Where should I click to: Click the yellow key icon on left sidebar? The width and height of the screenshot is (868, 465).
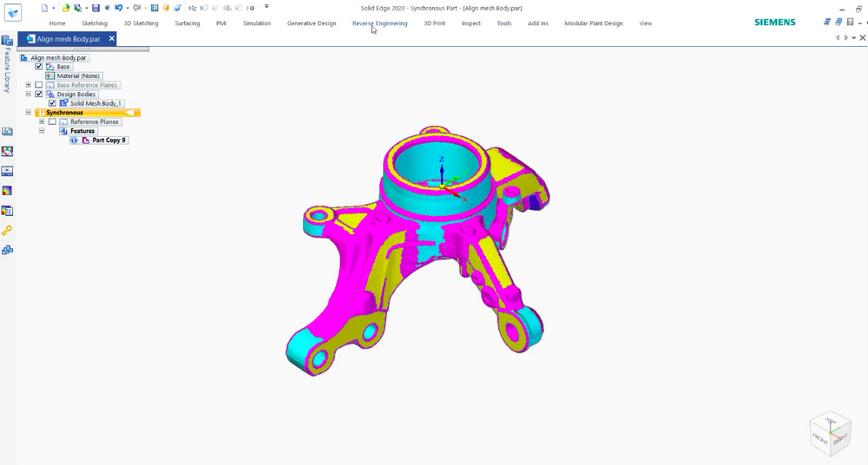pyautogui.click(x=7, y=230)
